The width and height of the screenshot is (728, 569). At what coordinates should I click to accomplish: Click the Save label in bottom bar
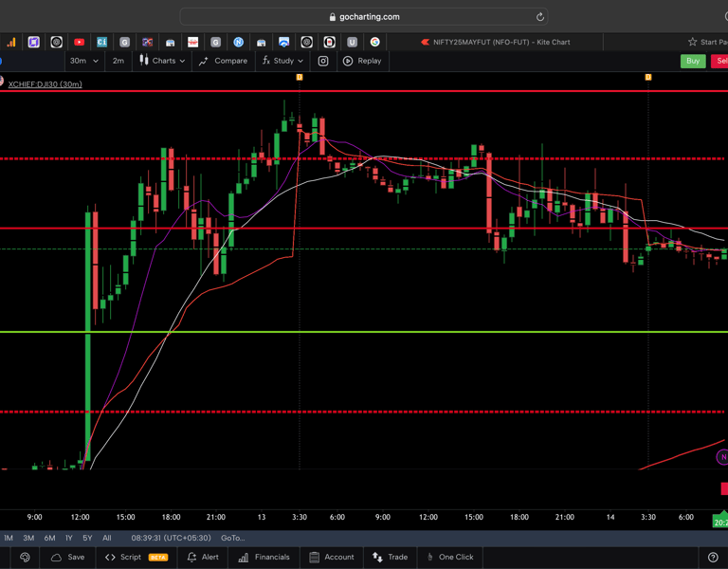pos(76,557)
